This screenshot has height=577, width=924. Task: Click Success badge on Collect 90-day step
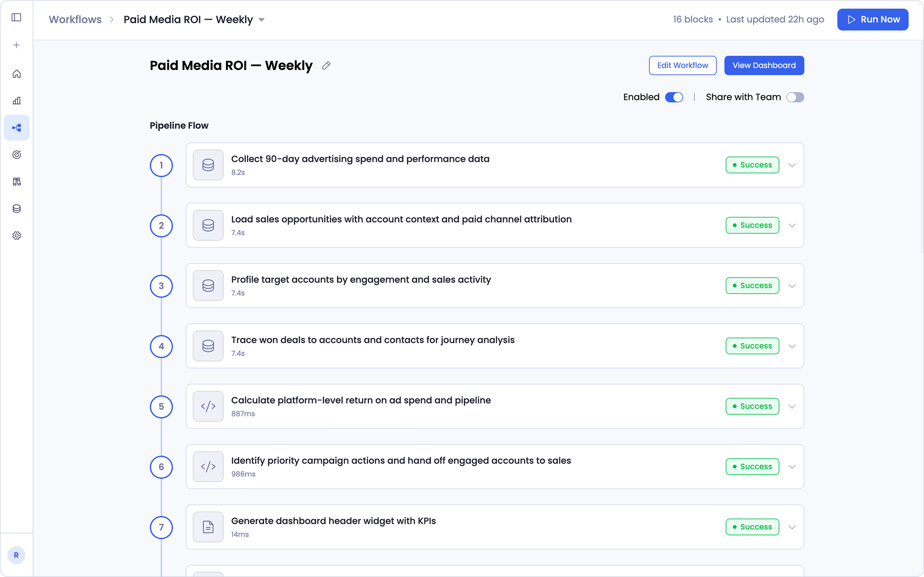[752, 165]
